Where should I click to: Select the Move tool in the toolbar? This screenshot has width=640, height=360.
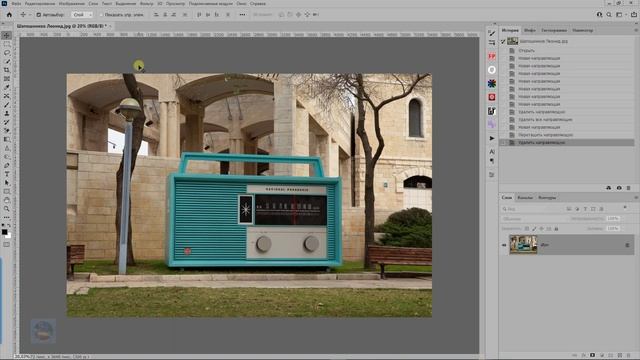tap(7, 36)
